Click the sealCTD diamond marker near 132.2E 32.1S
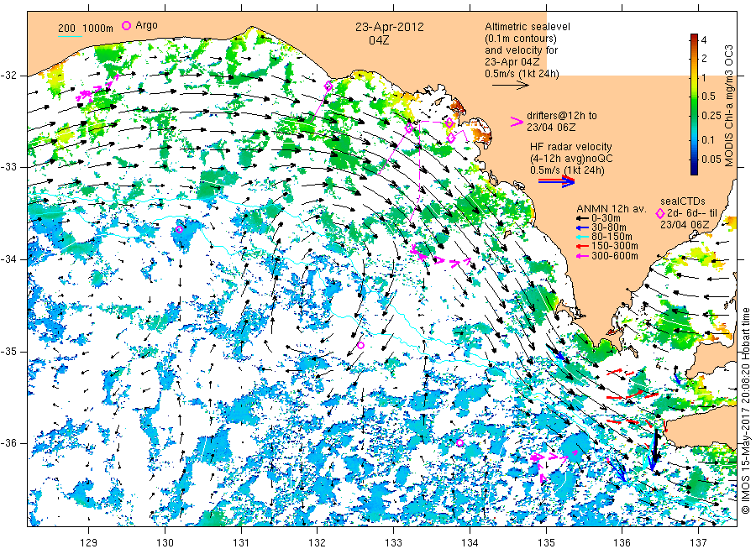This screenshot has height=554, width=756. coord(328,86)
